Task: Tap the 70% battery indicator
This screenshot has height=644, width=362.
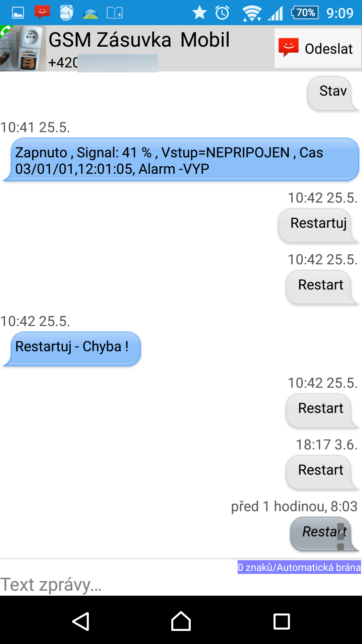Action: pyautogui.click(x=304, y=13)
